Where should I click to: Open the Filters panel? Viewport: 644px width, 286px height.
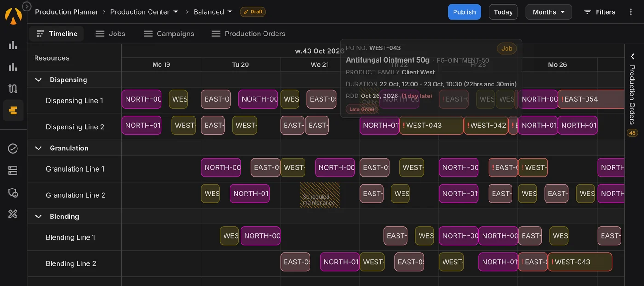click(x=599, y=12)
